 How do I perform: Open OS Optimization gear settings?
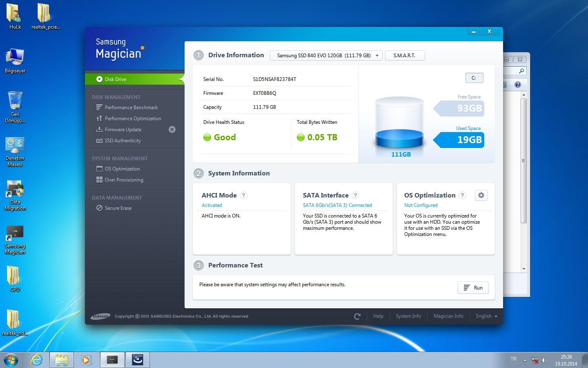481,195
